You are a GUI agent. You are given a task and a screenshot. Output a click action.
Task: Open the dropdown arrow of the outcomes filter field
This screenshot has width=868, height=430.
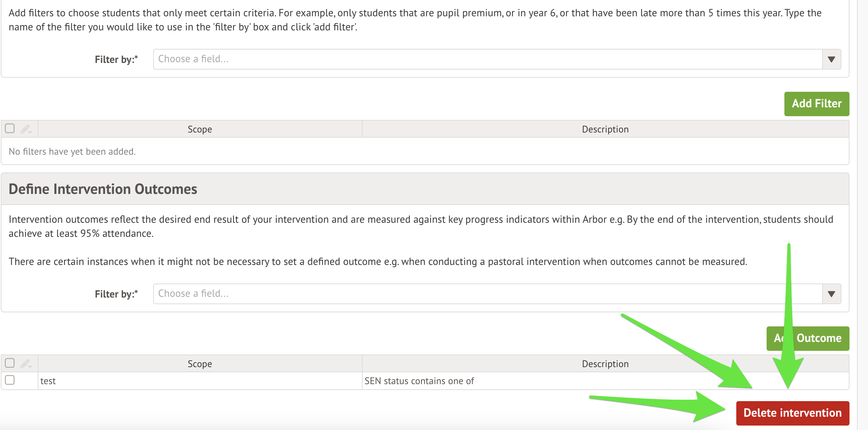[x=831, y=294]
